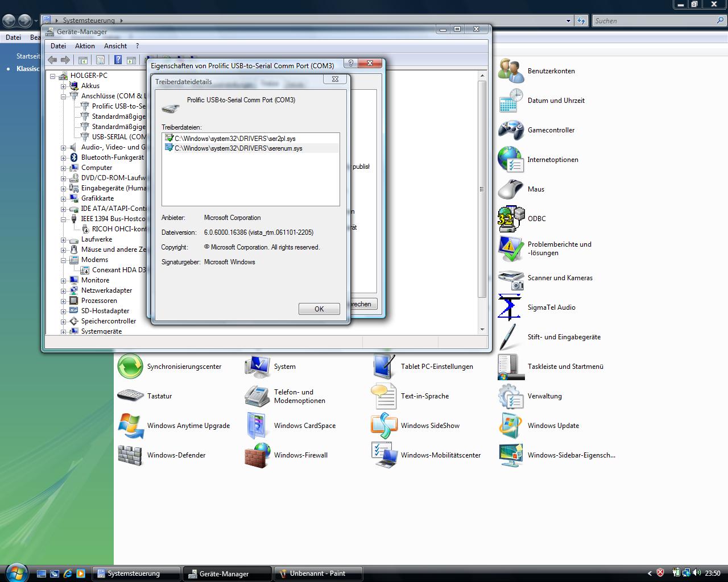Expand Bluetooth-Funkgerät tree node

click(x=64, y=157)
